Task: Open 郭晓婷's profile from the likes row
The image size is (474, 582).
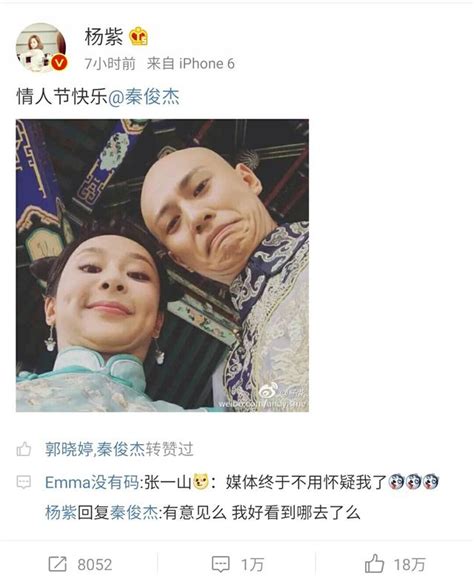Action: coord(69,449)
